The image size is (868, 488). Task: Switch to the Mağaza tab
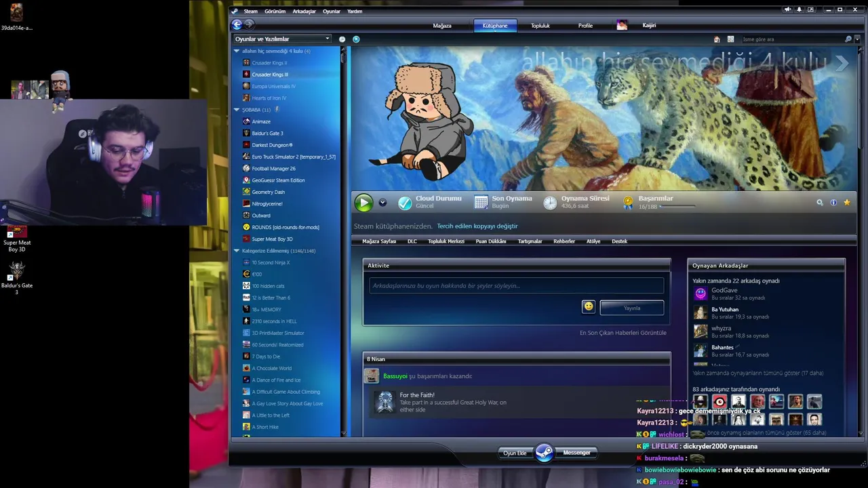pyautogui.click(x=442, y=26)
